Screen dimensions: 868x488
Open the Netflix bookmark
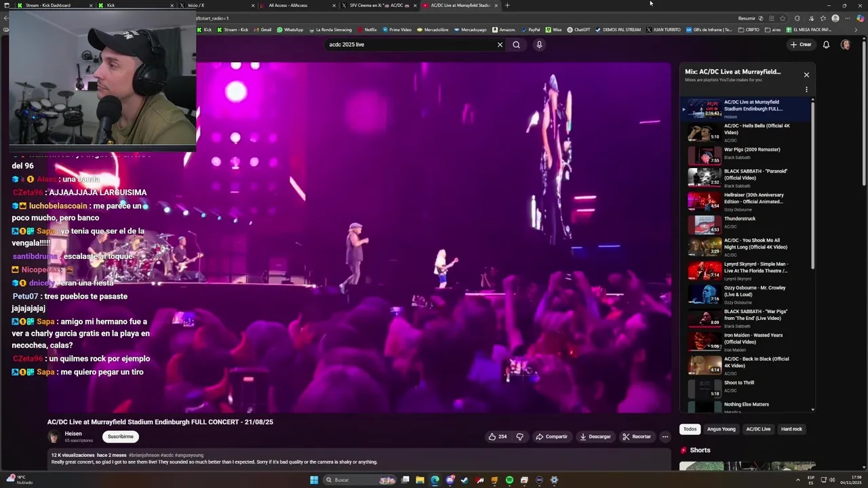click(366, 30)
